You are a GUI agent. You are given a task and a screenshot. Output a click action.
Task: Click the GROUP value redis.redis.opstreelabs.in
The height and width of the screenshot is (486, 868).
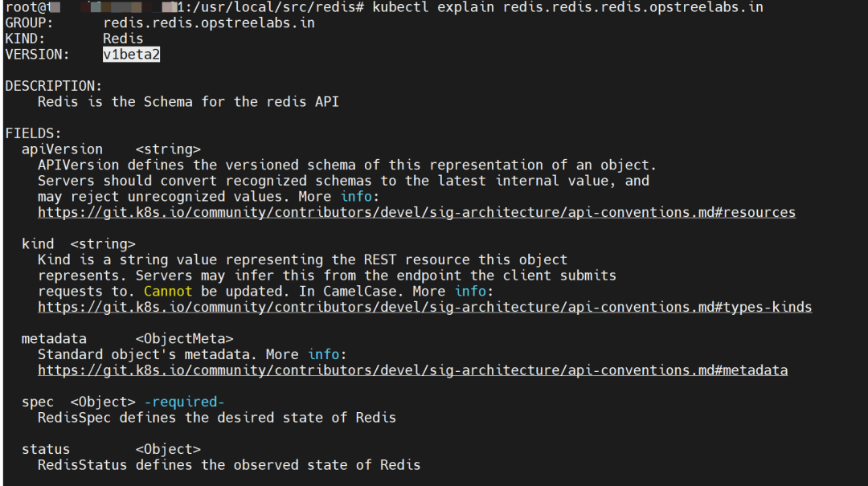209,22
